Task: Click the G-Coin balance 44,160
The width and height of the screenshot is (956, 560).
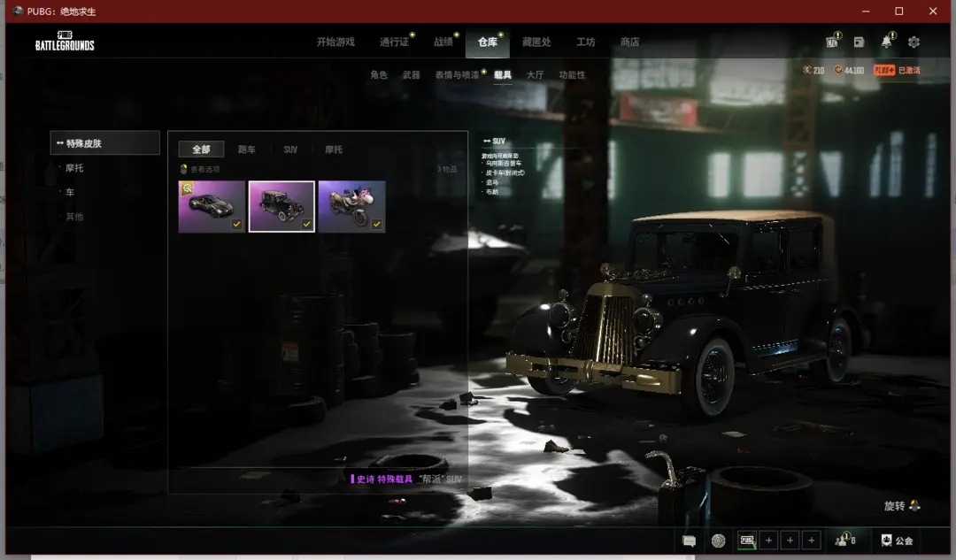Action: [x=849, y=70]
